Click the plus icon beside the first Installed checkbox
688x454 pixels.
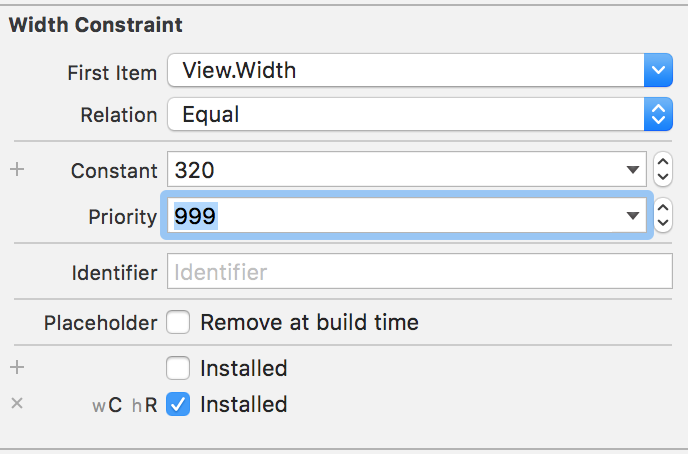(16, 367)
